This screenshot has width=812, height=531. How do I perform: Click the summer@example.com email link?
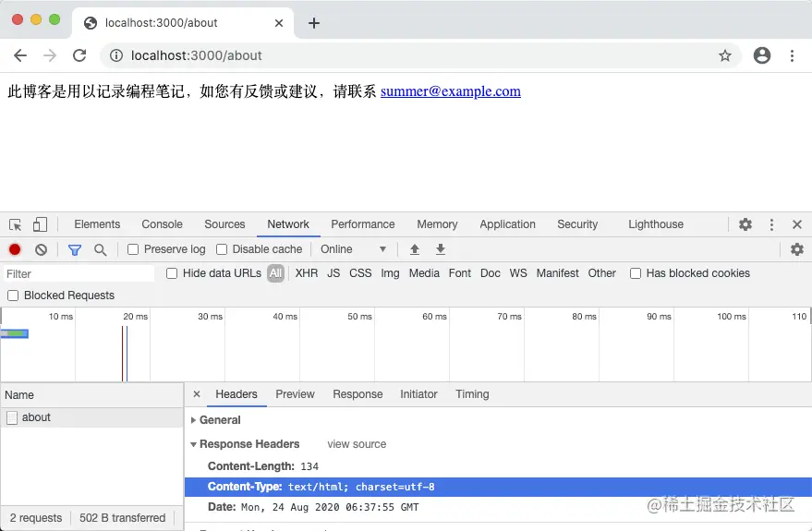(451, 91)
